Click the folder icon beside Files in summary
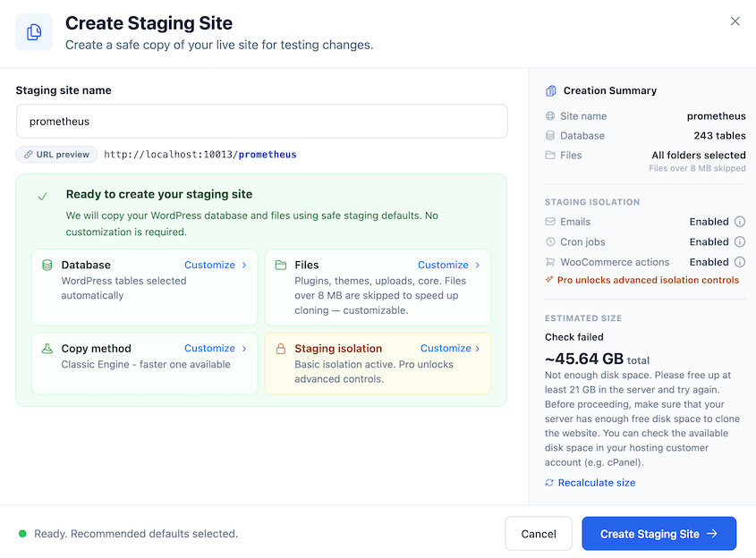The width and height of the screenshot is (756, 558). click(550, 156)
